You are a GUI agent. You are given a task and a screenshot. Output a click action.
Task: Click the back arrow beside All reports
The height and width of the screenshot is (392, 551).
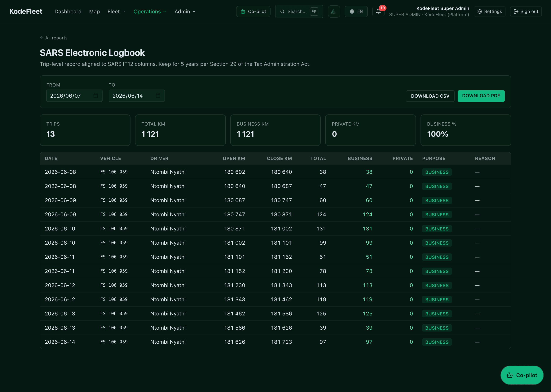42,38
